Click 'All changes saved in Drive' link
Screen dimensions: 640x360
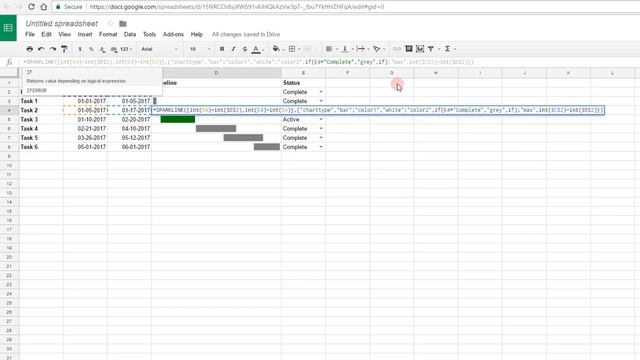point(246,34)
